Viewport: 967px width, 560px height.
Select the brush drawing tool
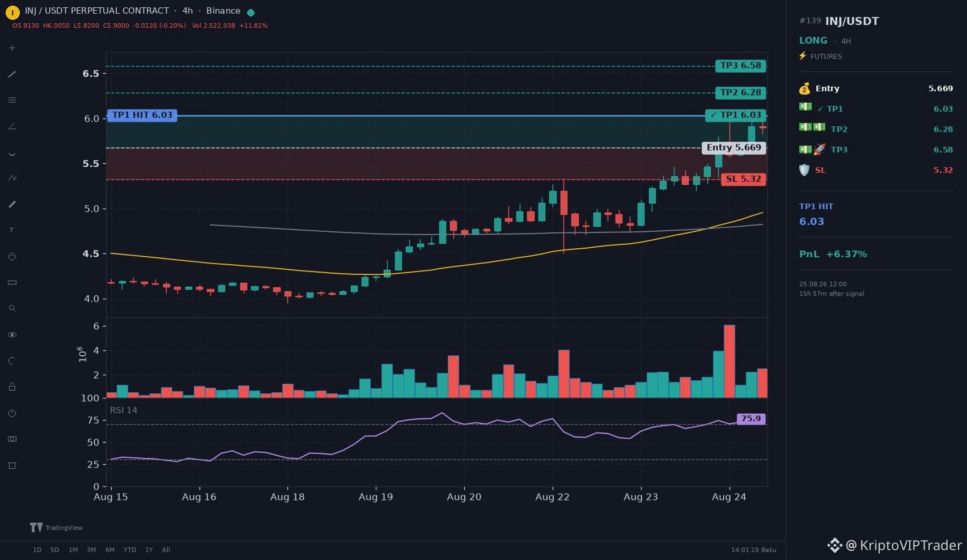pos(12,204)
